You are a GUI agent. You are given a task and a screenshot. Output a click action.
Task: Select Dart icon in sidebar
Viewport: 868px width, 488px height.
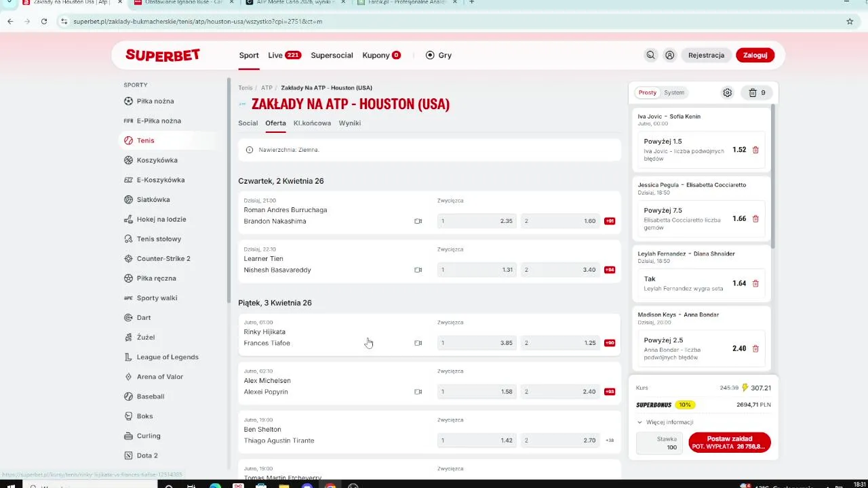pyautogui.click(x=129, y=317)
